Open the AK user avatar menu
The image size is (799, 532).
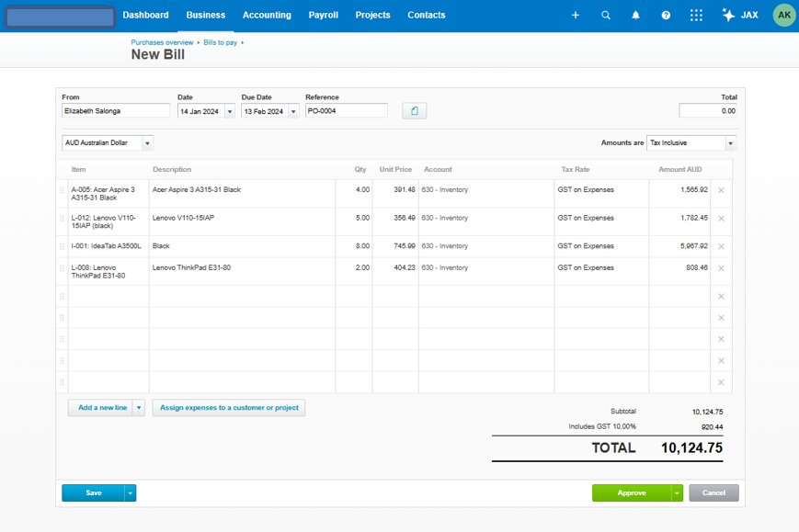[784, 16]
